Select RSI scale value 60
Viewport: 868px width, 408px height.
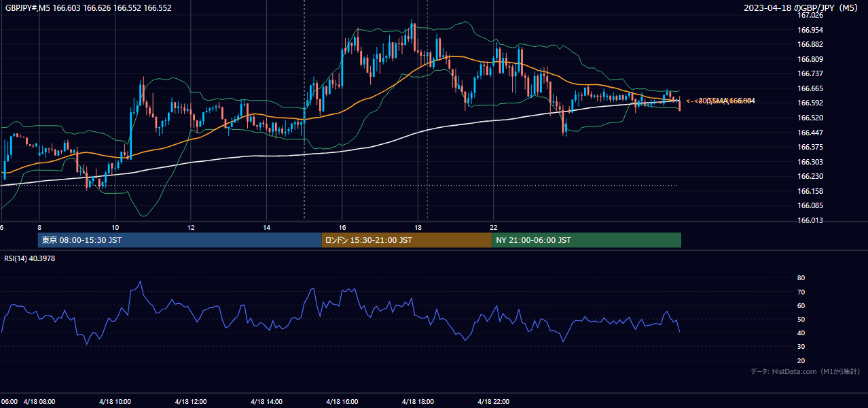click(801, 305)
